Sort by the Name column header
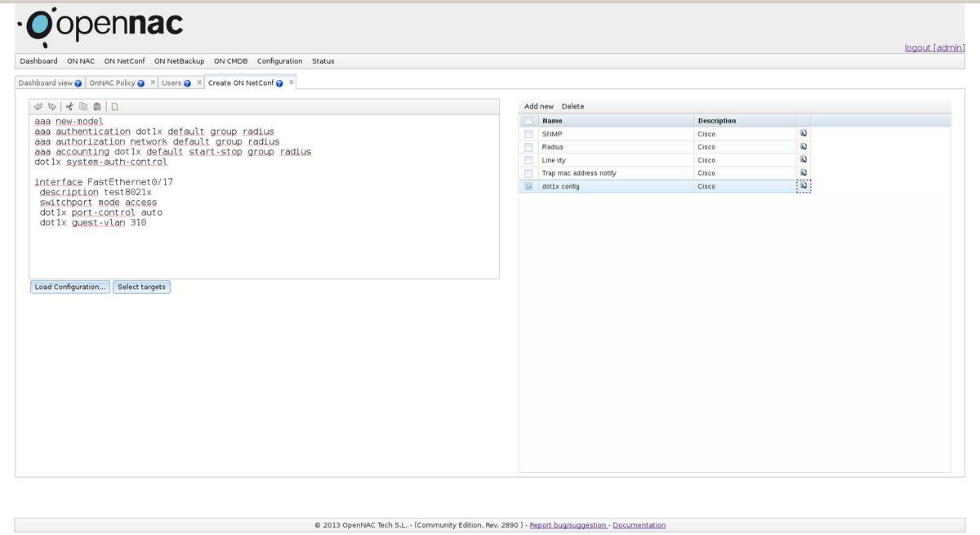The width and height of the screenshot is (980, 535). pyautogui.click(x=616, y=121)
